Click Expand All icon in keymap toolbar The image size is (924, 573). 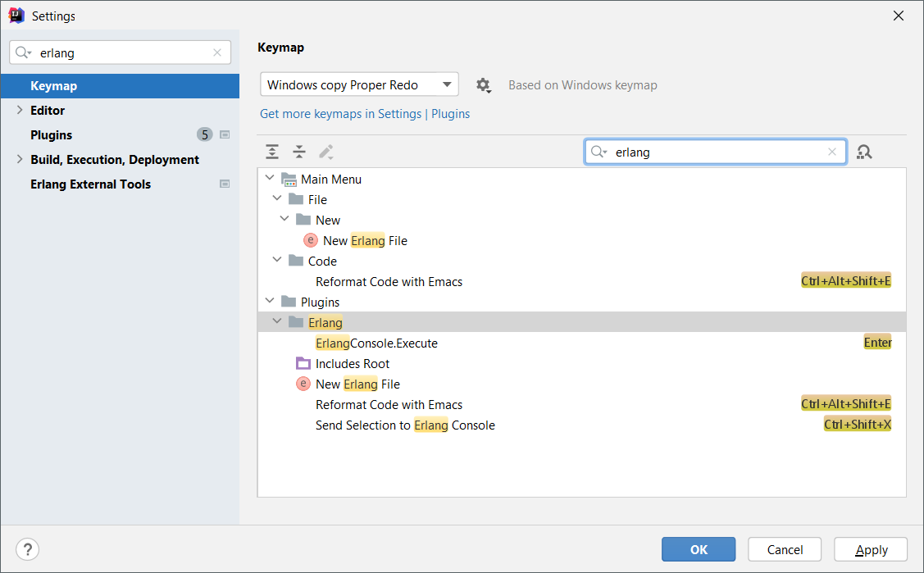[271, 152]
